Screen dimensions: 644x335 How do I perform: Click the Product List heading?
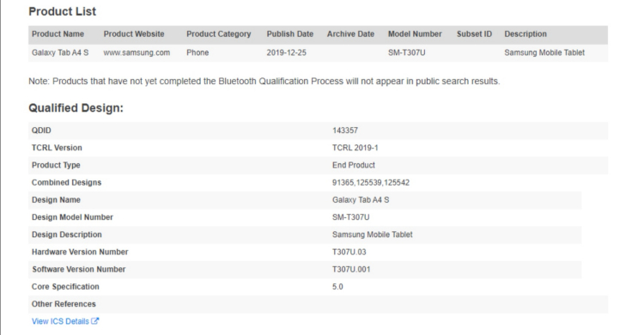click(63, 11)
